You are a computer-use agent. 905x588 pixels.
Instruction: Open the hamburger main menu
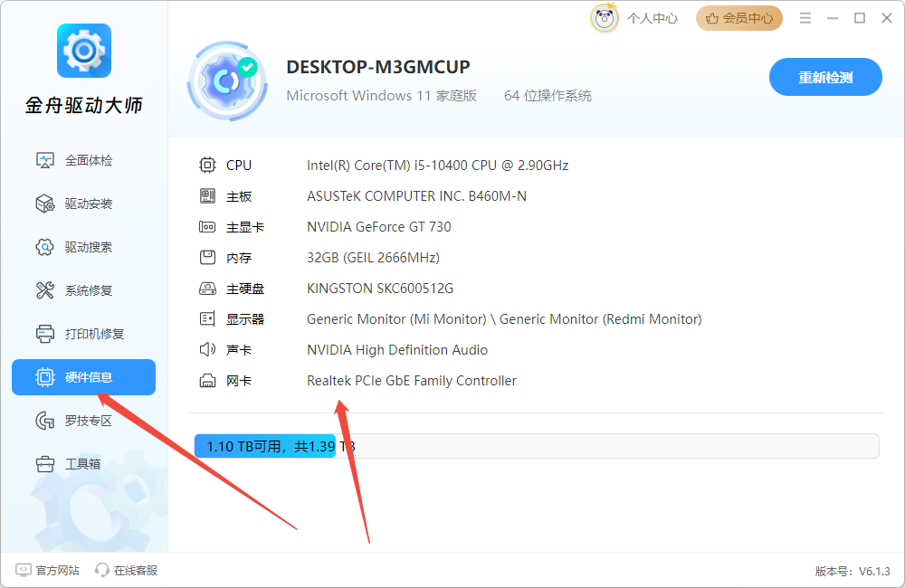[x=805, y=18]
